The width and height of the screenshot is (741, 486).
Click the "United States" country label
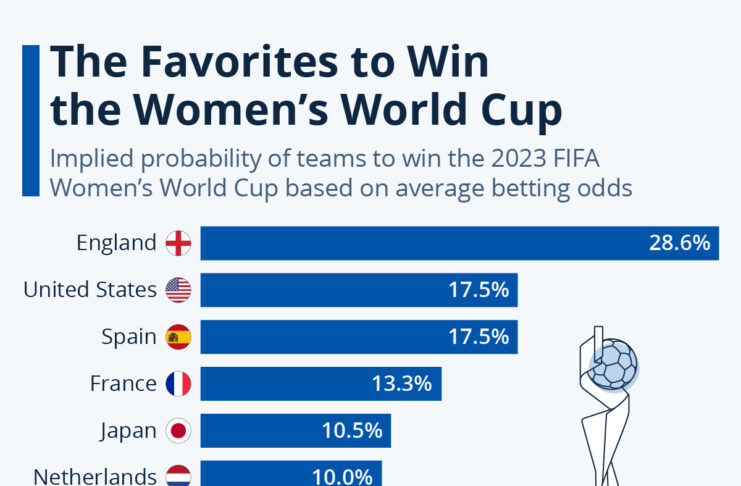[x=92, y=290]
